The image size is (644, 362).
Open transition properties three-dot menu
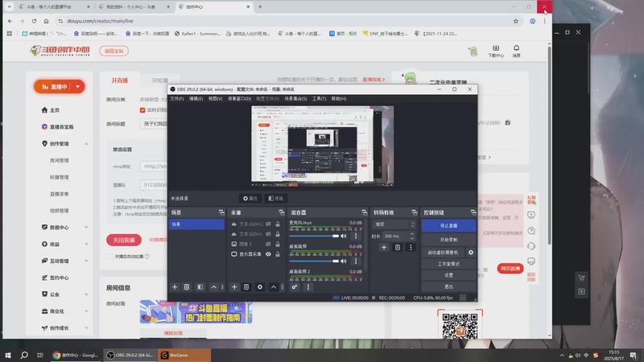[x=411, y=247]
